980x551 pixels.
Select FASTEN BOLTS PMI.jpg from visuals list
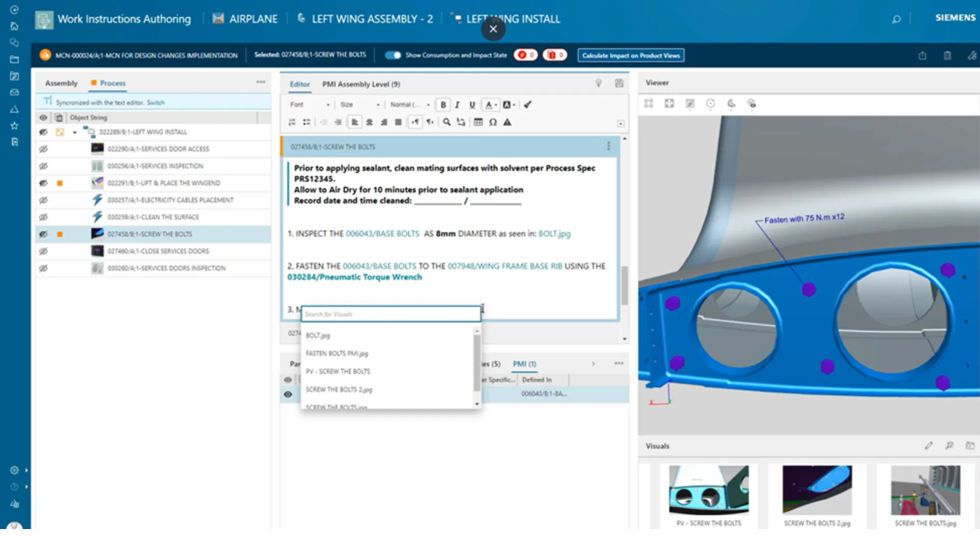coord(336,353)
